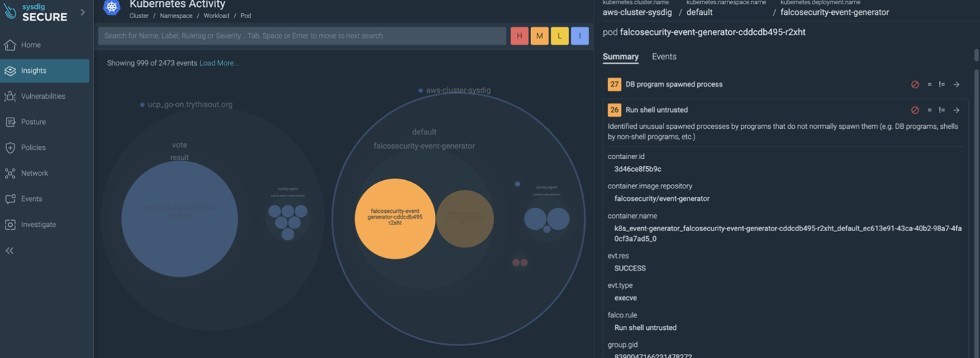Click the small red dots in aws cluster
The height and width of the screenshot is (358, 980).
click(x=520, y=263)
